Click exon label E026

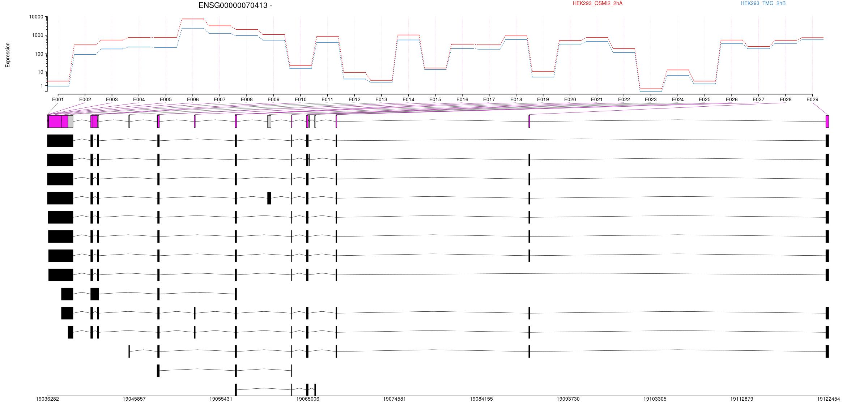click(x=732, y=99)
